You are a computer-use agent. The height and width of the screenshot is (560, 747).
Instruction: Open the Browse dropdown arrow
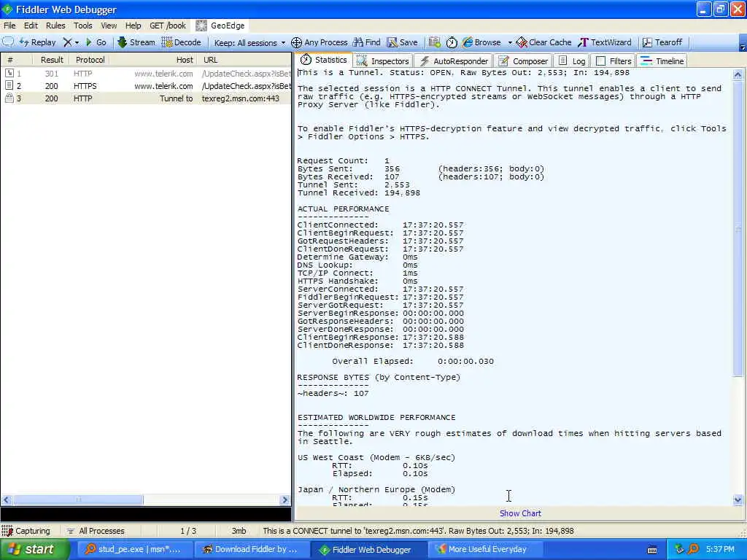pos(510,43)
